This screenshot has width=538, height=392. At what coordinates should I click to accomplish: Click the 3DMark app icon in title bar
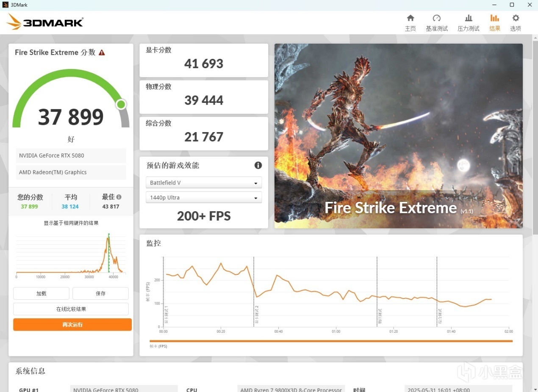tap(5, 5)
